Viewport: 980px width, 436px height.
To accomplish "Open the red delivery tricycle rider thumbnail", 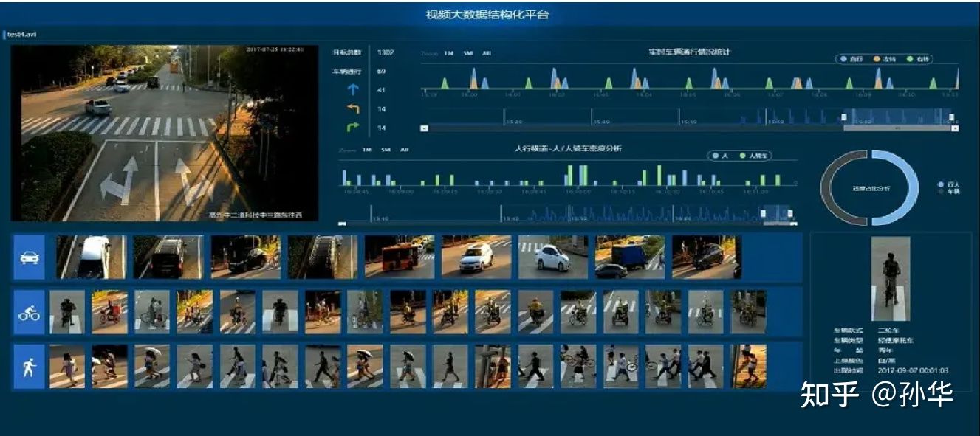I will (x=109, y=312).
